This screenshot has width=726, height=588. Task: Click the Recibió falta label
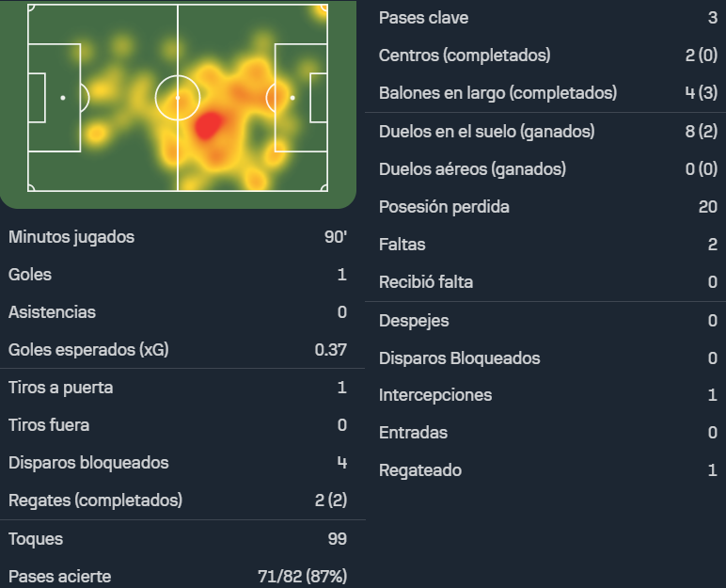click(426, 281)
